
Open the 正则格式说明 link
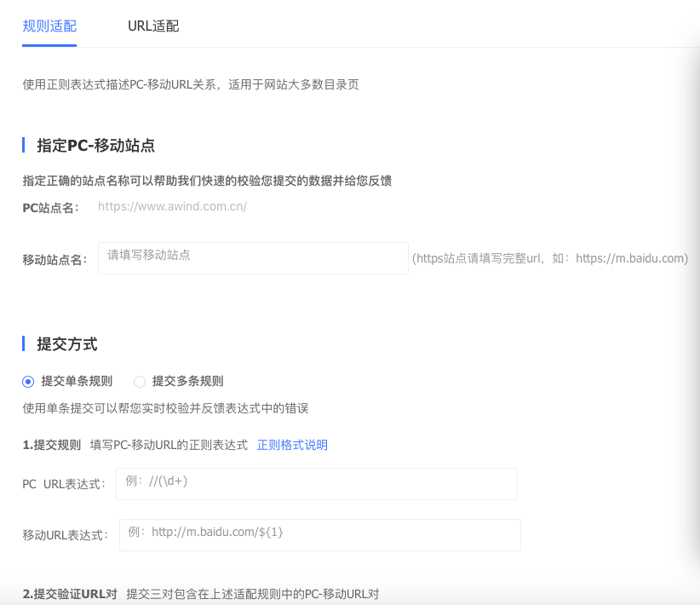pyautogui.click(x=292, y=445)
